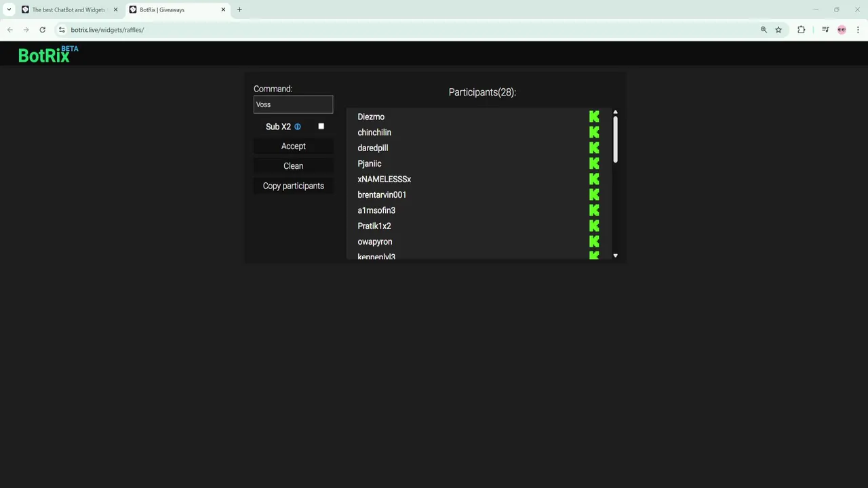The width and height of the screenshot is (868, 488).
Task: Select participant Diezmo
Action: point(371,117)
